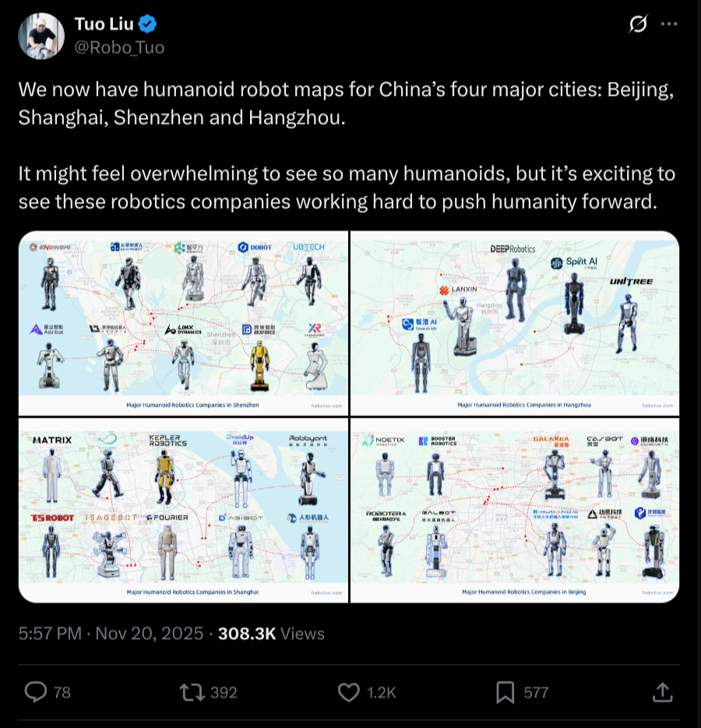
Task: Open the Shenzhen humanoid robot map image
Action: point(183,323)
